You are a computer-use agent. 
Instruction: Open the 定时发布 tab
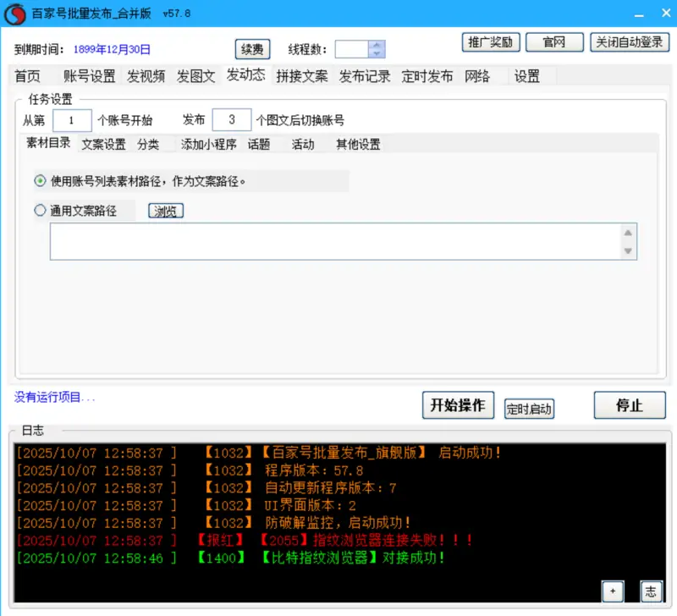tap(427, 76)
